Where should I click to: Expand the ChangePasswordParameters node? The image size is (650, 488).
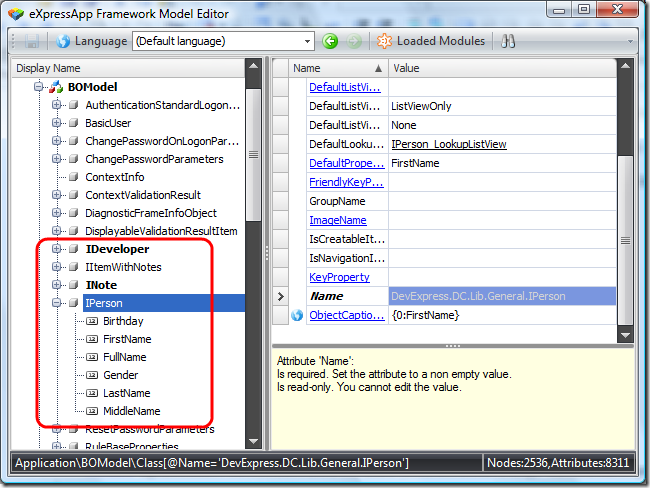[56, 159]
